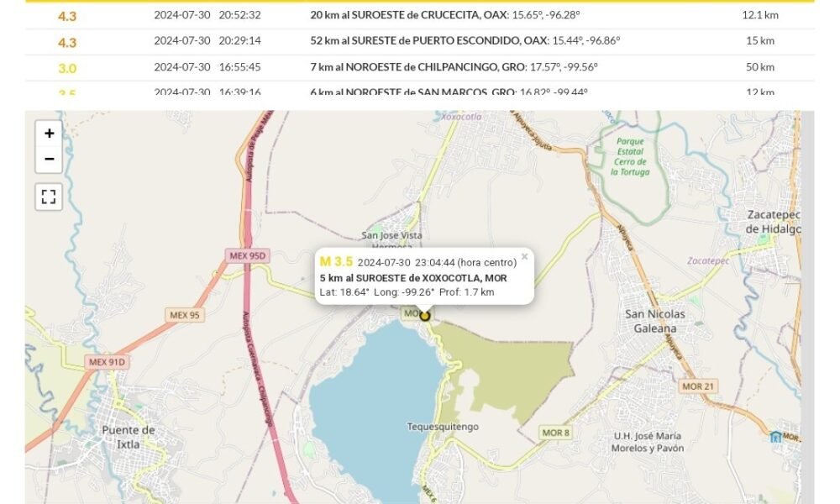Screen dimensions: 840x504
Task: Click the Zacatepec de Hidalgo map label
Action: pyautogui.click(x=773, y=222)
